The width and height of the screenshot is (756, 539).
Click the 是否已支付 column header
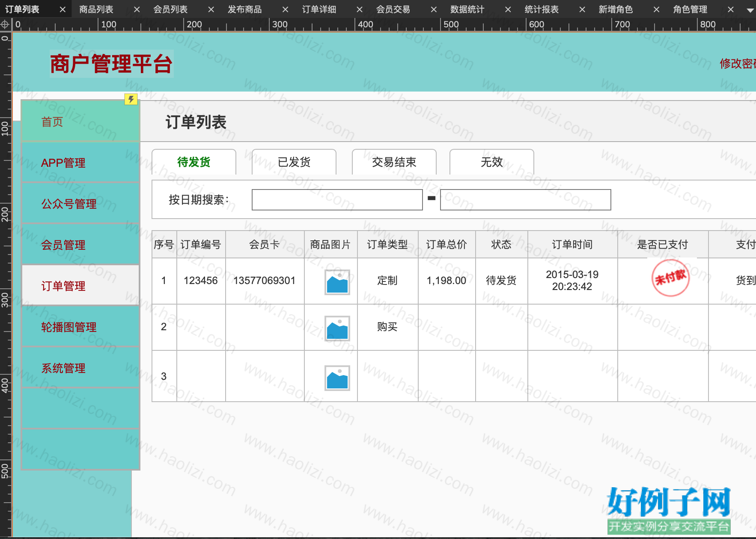pos(663,244)
